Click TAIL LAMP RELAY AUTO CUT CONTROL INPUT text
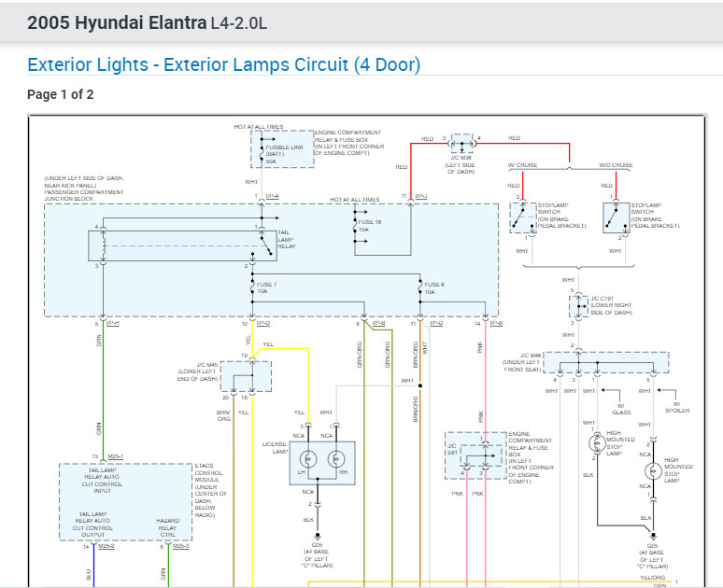This screenshot has height=588, width=723. point(102,480)
